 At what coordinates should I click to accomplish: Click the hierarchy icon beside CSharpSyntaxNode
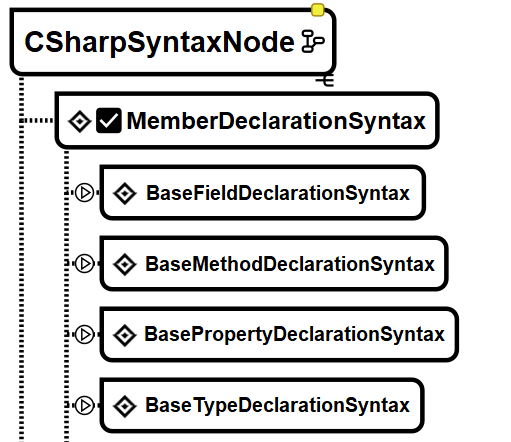pyautogui.click(x=313, y=42)
